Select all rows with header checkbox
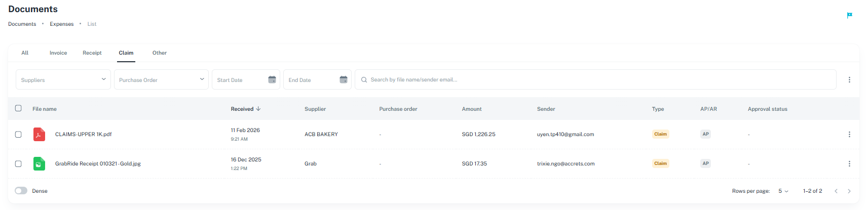 pos(18,108)
